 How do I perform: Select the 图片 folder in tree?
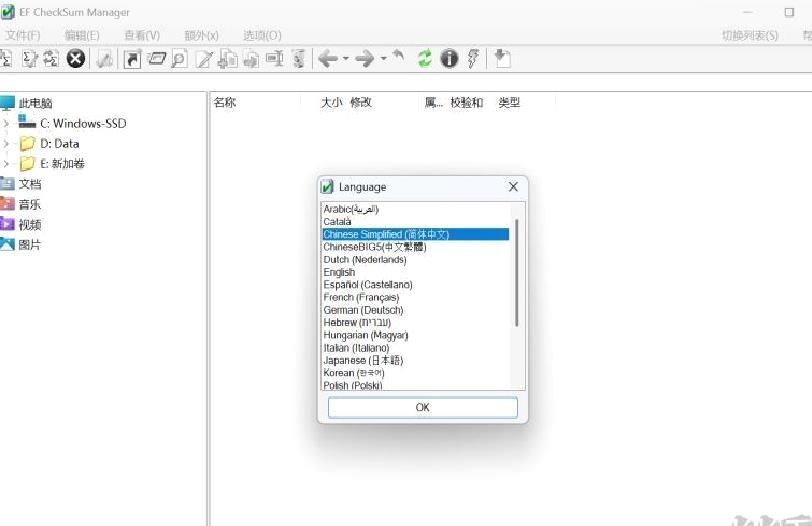tap(30, 244)
